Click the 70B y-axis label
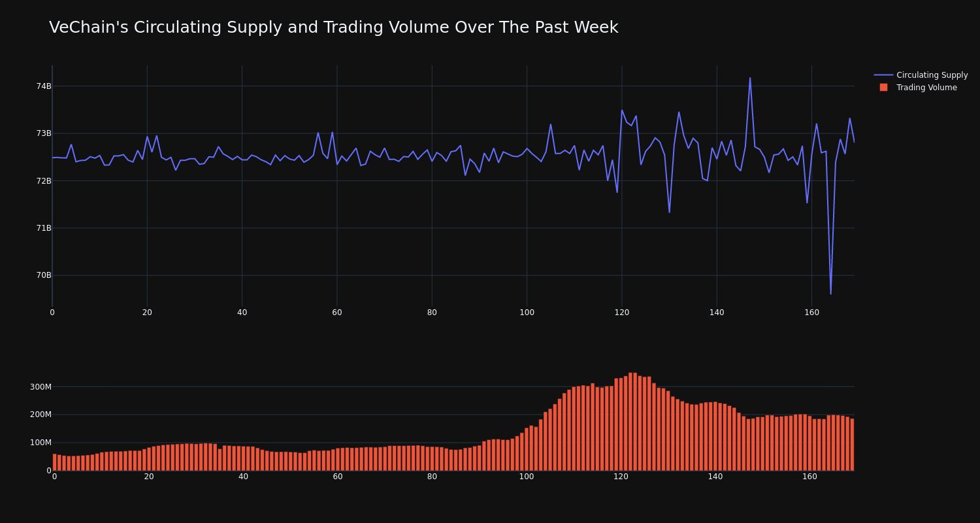This screenshot has width=980, height=523. [x=43, y=275]
